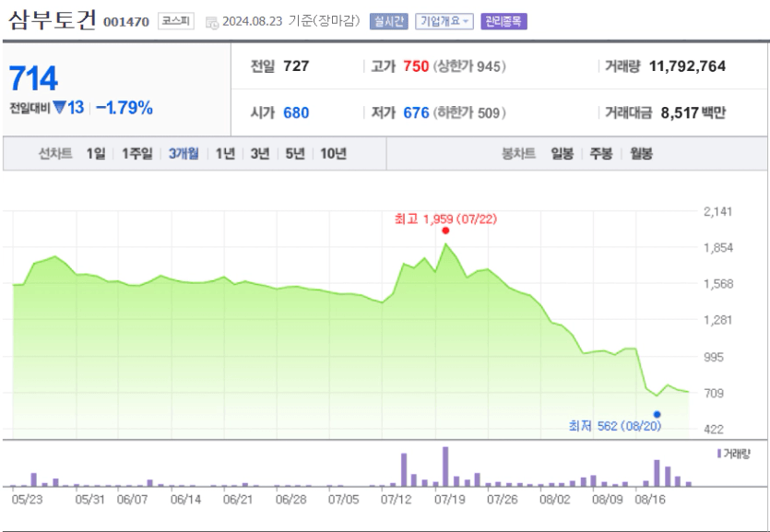
Task: Click the 봉차트 label
Action: coord(518,154)
